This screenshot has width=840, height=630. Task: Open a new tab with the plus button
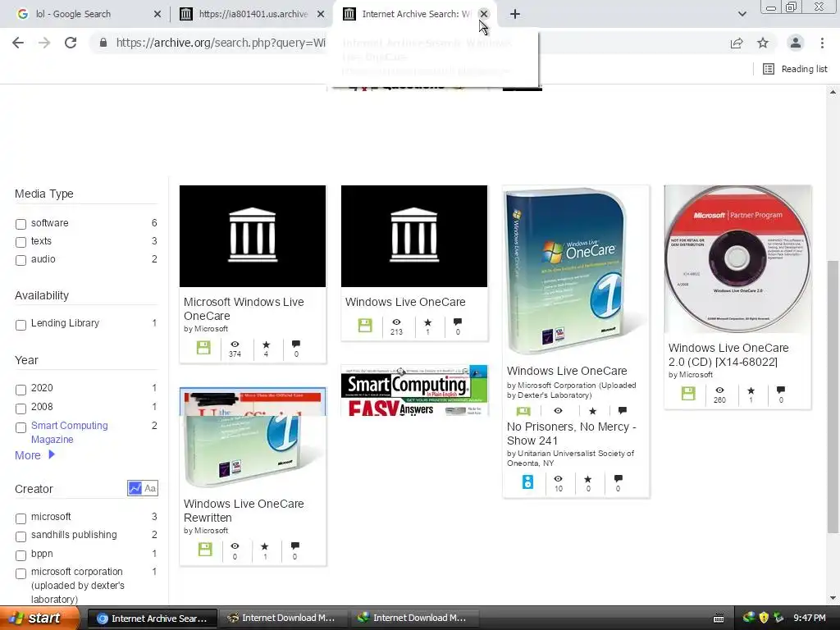[515, 14]
